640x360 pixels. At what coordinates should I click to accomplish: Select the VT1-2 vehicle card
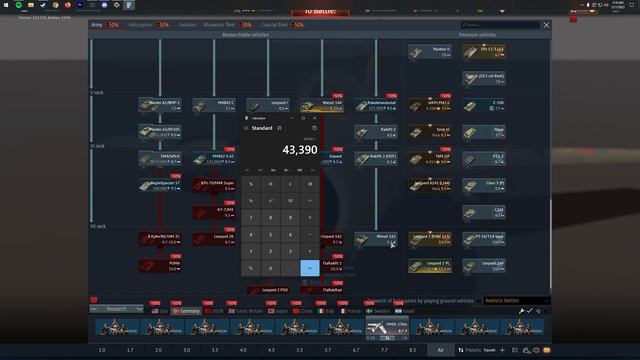(484, 159)
